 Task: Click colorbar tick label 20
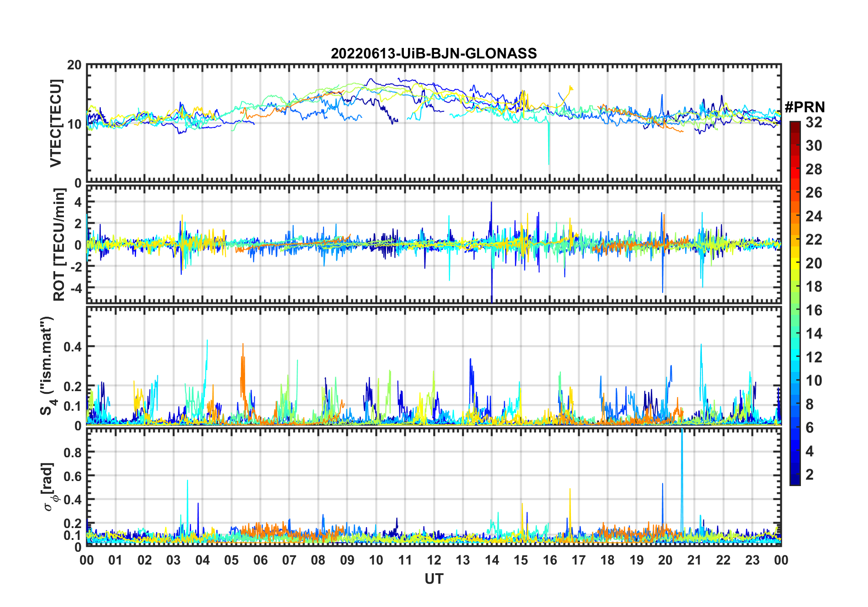pos(814,263)
